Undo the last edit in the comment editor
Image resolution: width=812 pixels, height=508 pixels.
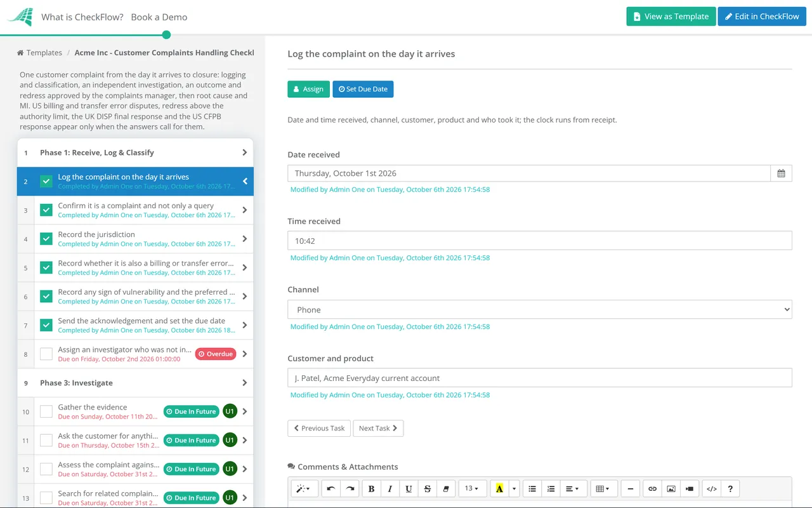(x=331, y=488)
